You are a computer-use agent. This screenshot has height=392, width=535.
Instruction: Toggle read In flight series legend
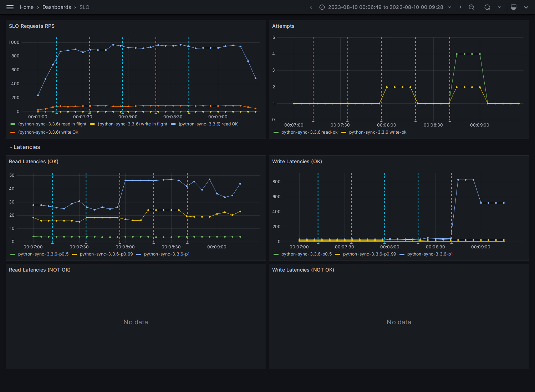pyautogui.click(x=52, y=124)
